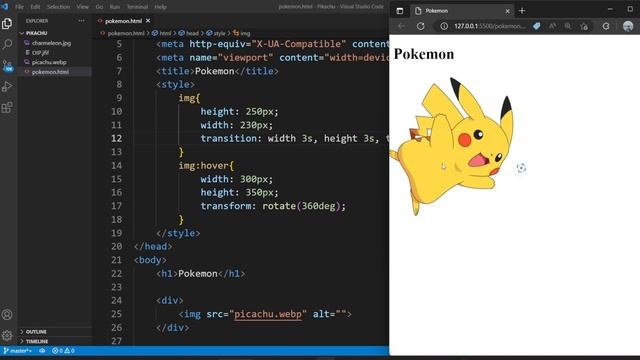Click '<h1>Pokemon</h1>' in editor
Screen dimensions: 640x360
point(200,273)
